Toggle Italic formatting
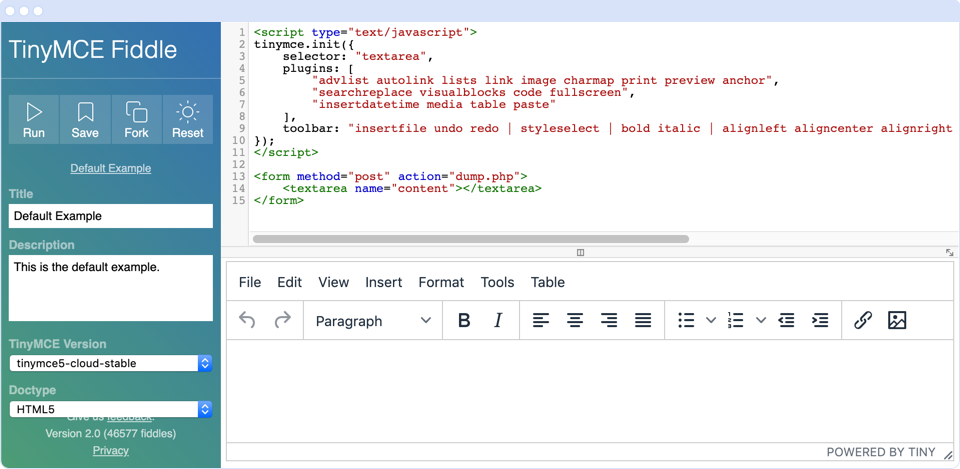Image resolution: width=960 pixels, height=469 pixels. coord(498,320)
